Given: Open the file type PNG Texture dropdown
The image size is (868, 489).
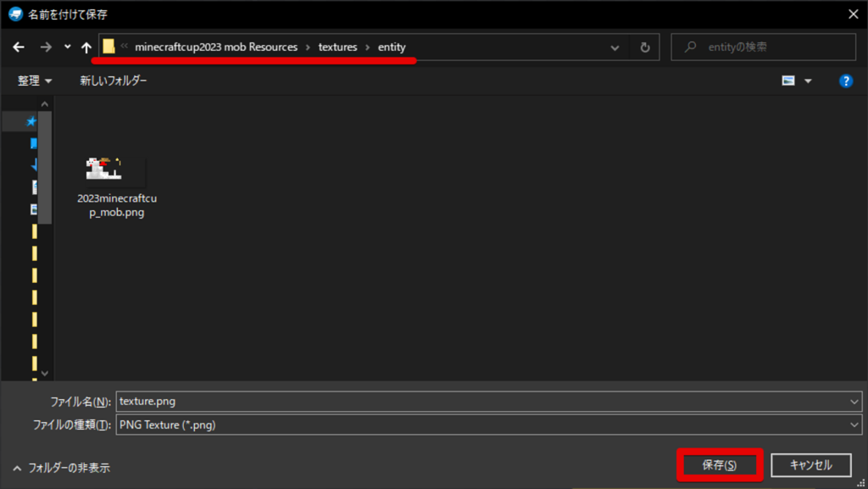Looking at the screenshot, I should [853, 425].
